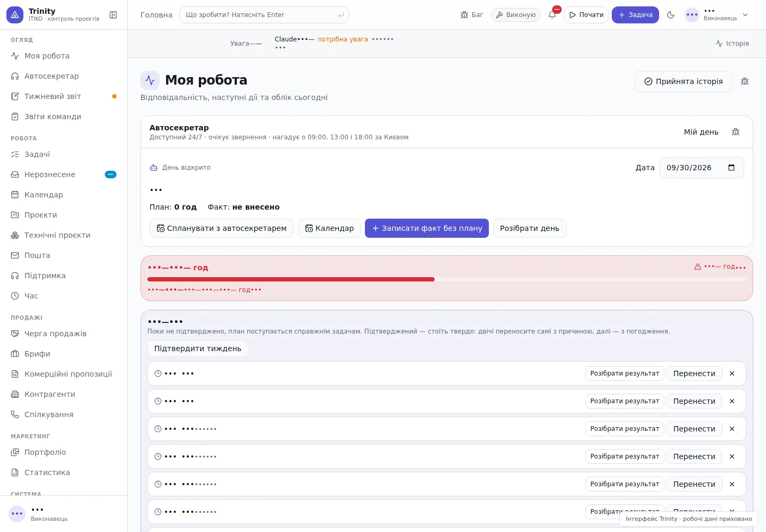Open Мій день button
Image resolution: width=766 pixels, height=532 pixels.
[701, 132]
